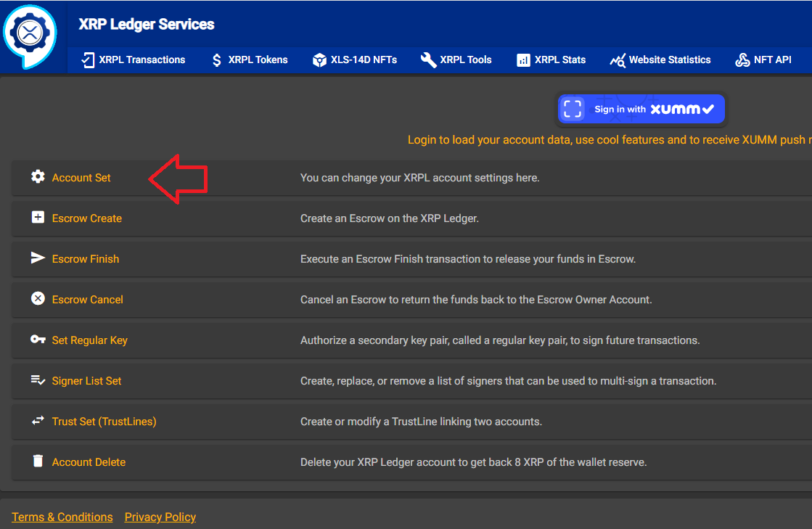Open the Website Statistics menu
Viewport: 812px width, 529px height.
coord(660,60)
